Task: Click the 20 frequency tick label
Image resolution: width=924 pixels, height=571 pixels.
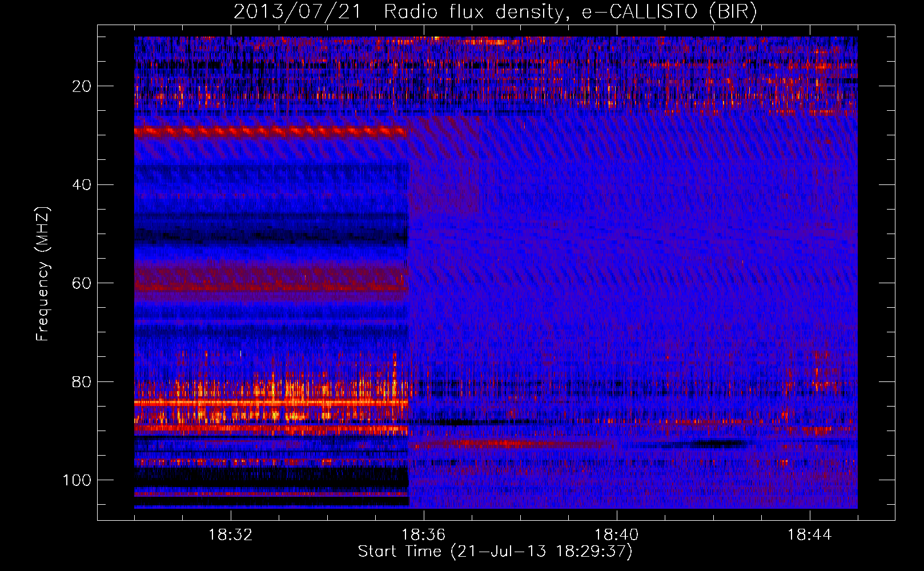Action: (82, 86)
